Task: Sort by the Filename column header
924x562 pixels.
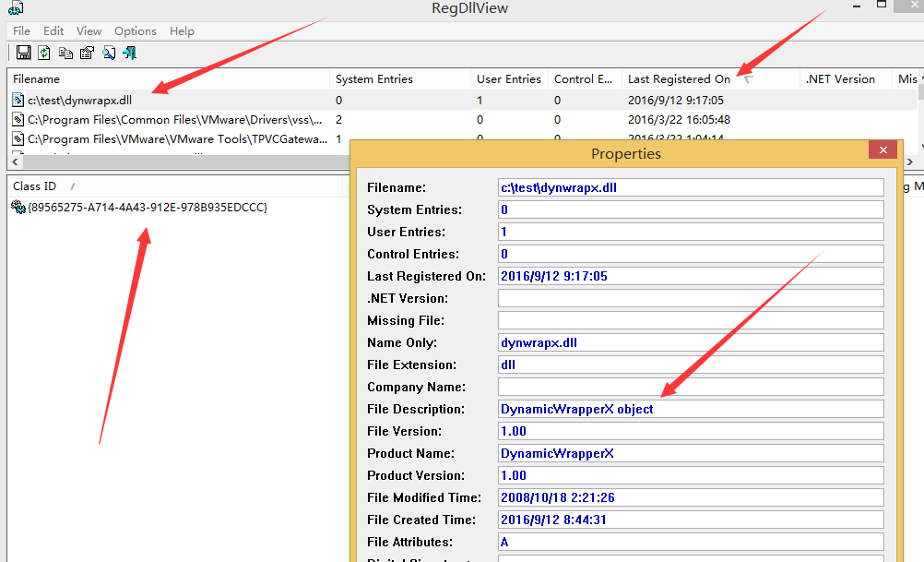Action: 169,79
